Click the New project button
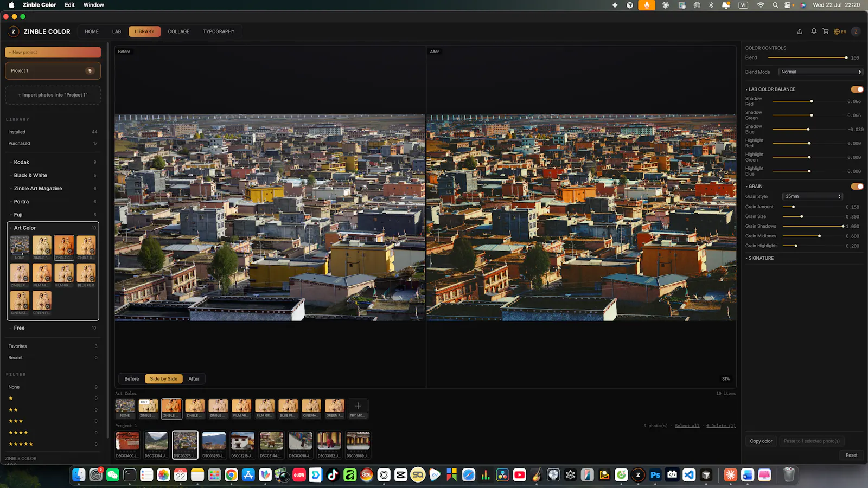Viewport: 868px width, 488px height. coord(53,53)
